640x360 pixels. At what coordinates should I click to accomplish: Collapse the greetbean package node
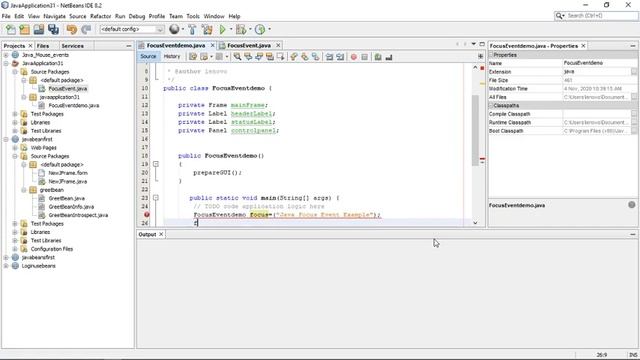click(24, 190)
